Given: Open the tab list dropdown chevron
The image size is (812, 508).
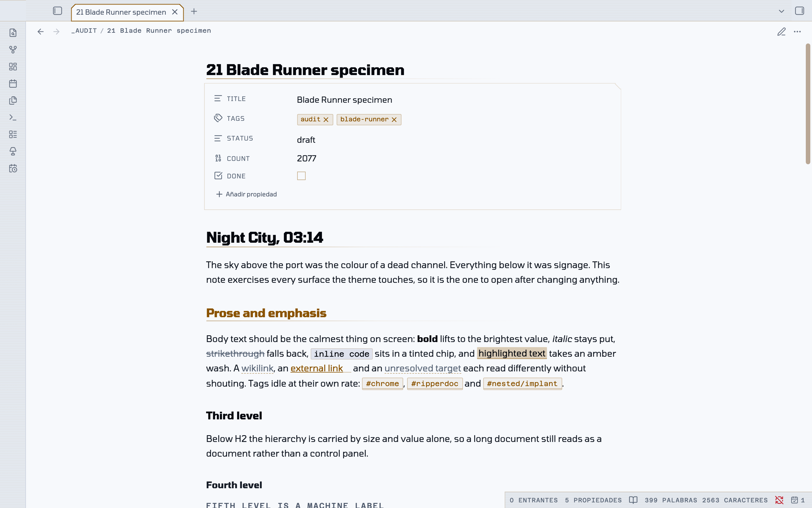Looking at the screenshot, I should point(782,11).
